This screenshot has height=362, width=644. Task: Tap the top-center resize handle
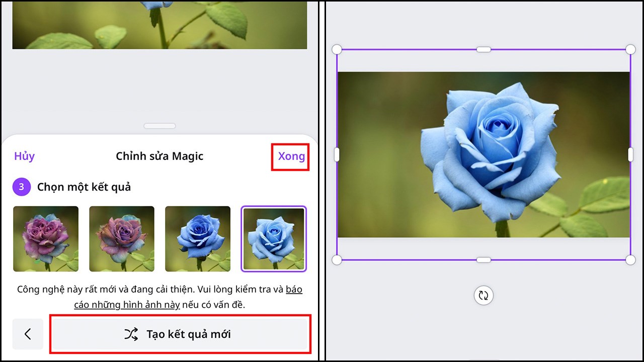(482, 49)
